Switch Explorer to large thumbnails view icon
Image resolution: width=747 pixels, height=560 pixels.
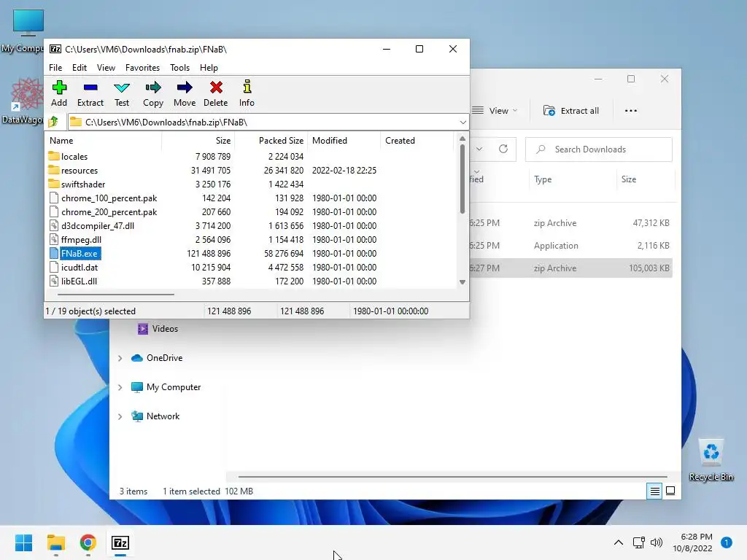pyautogui.click(x=670, y=491)
